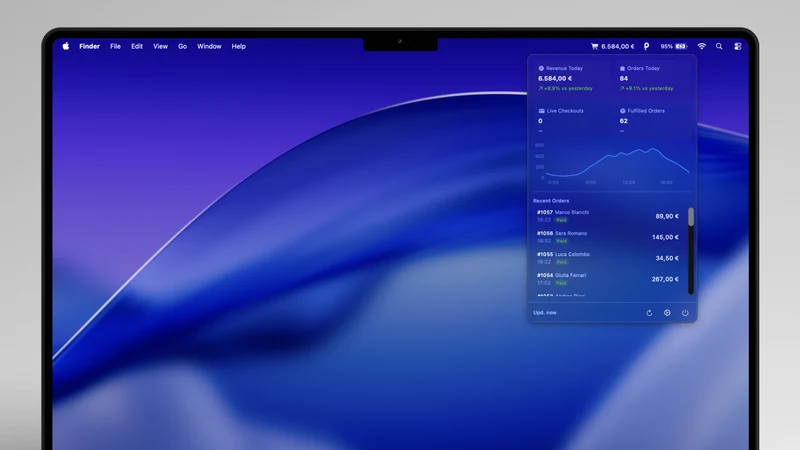The height and width of the screenshot is (450, 800).
Task: Click the 18:00 label on the chart axis
Action: pyautogui.click(x=666, y=183)
